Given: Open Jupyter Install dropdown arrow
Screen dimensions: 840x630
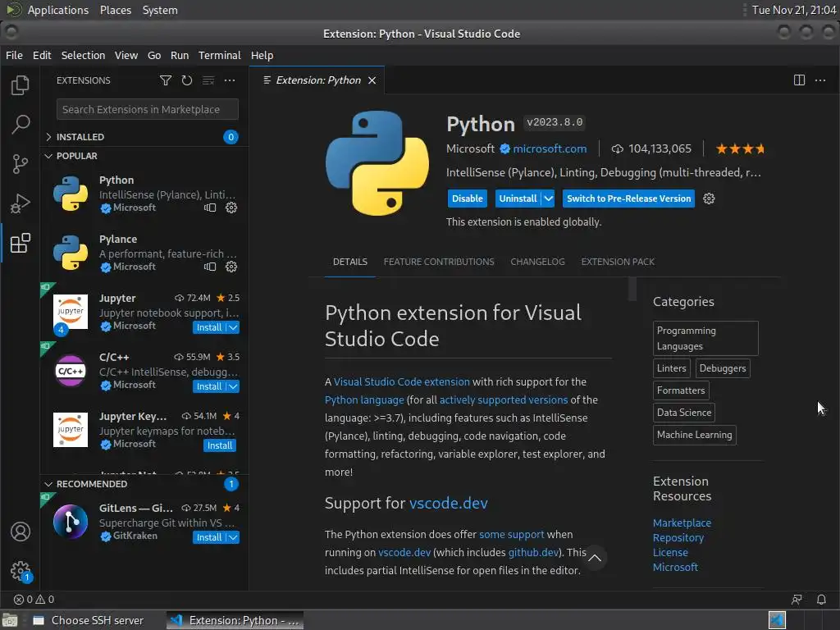Looking at the screenshot, I should pyautogui.click(x=233, y=328).
